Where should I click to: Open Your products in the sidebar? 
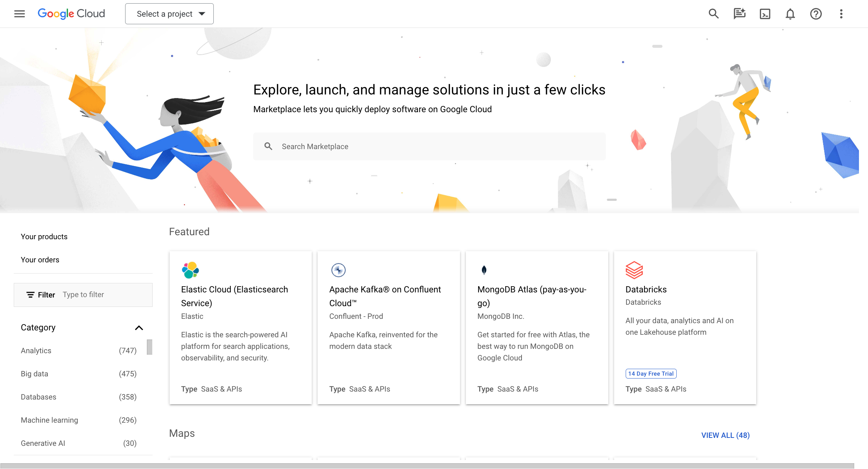pos(44,236)
